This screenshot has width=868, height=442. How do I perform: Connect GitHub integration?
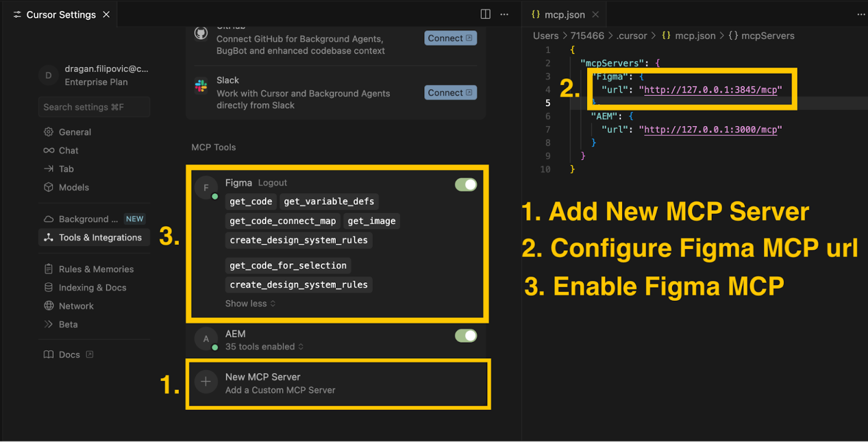coord(450,38)
